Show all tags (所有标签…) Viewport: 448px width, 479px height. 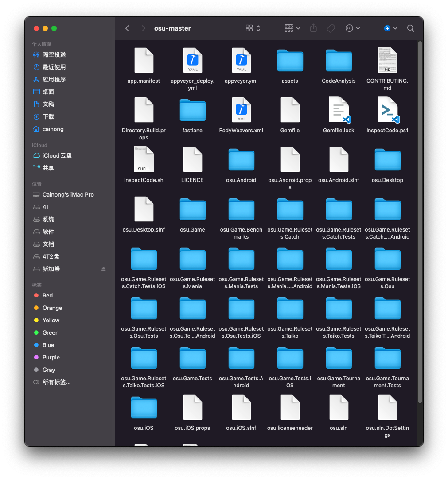tap(70, 382)
